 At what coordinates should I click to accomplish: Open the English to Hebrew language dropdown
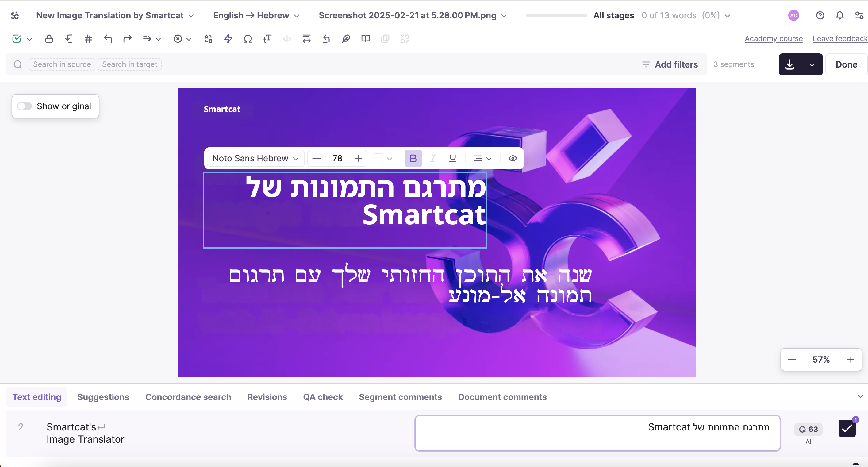(256, 16)
